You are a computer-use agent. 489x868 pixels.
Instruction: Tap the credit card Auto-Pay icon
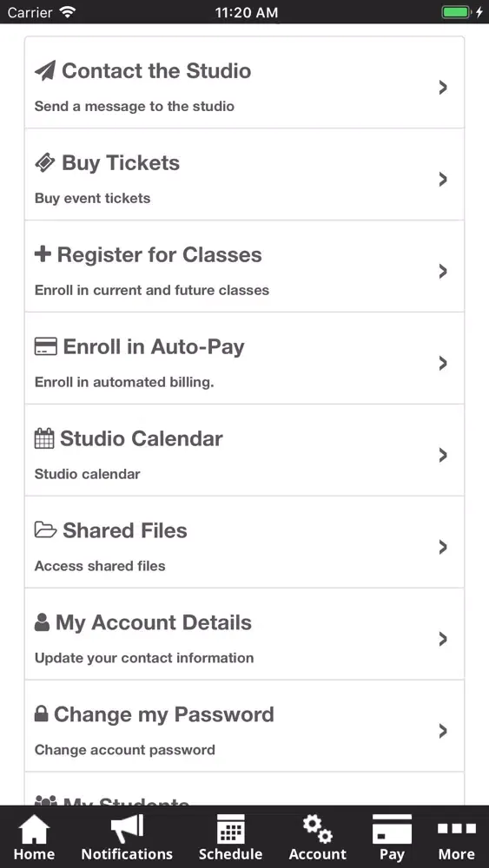45,347
